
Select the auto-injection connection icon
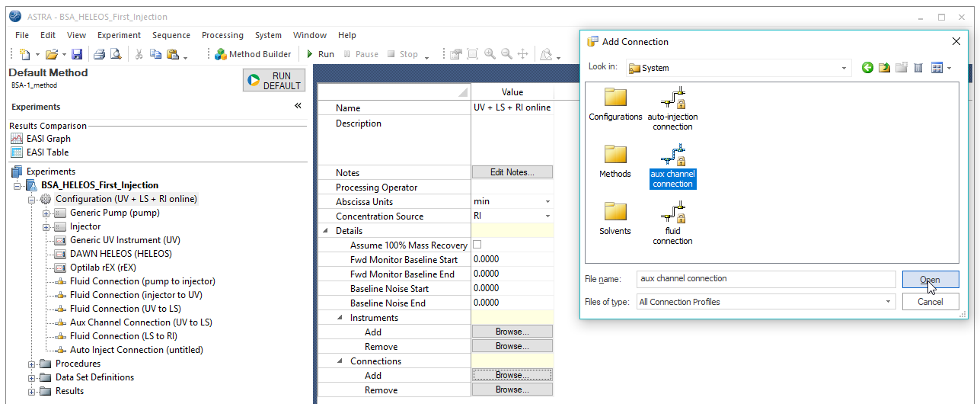[672, 98]
